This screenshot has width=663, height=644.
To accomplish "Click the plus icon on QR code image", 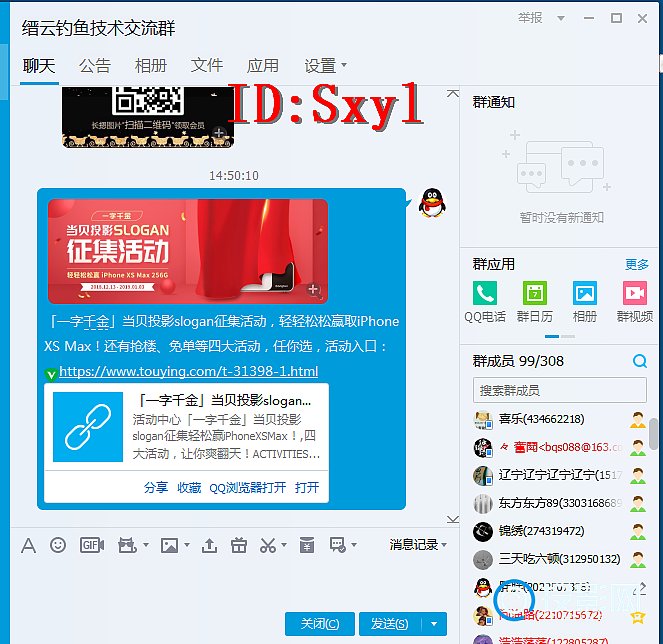I will click(x=219, y=133).
